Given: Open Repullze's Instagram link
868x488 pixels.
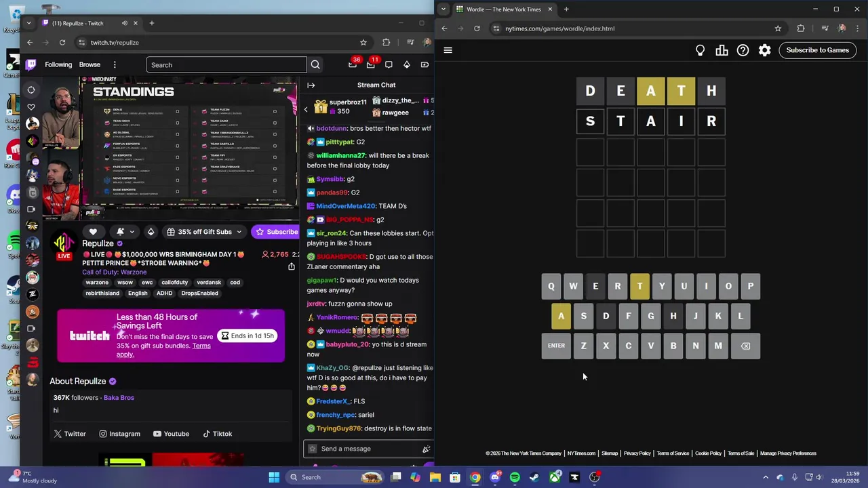Looking at the screenshot, I should tap(120, 434).
